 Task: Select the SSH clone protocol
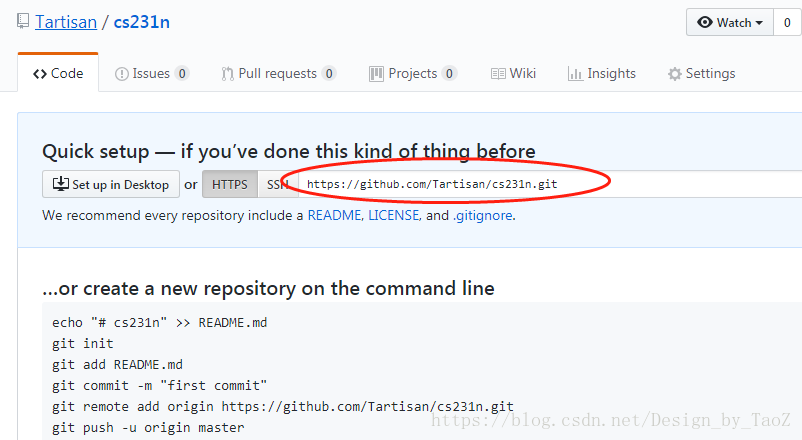[x=278, y=184]
